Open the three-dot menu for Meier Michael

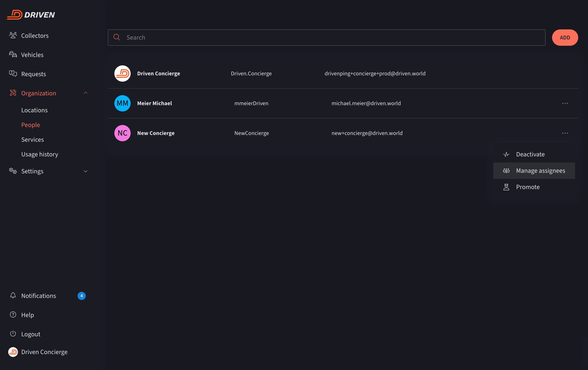point(565,103)
